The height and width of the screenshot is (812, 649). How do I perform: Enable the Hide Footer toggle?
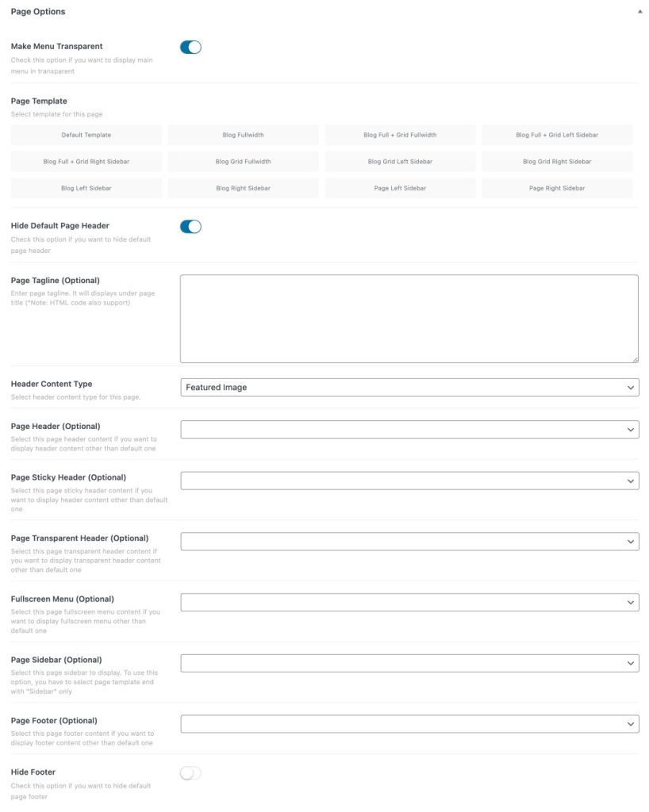190,772
